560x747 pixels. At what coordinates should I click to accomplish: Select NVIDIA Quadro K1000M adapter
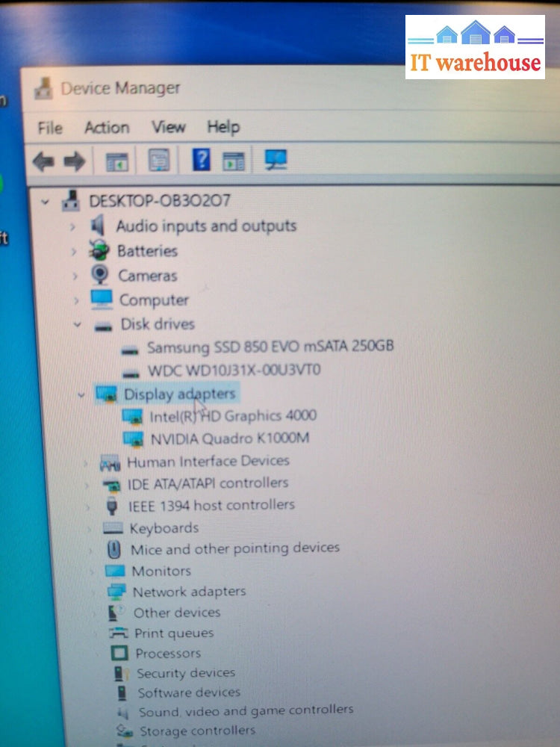[229, 438]
